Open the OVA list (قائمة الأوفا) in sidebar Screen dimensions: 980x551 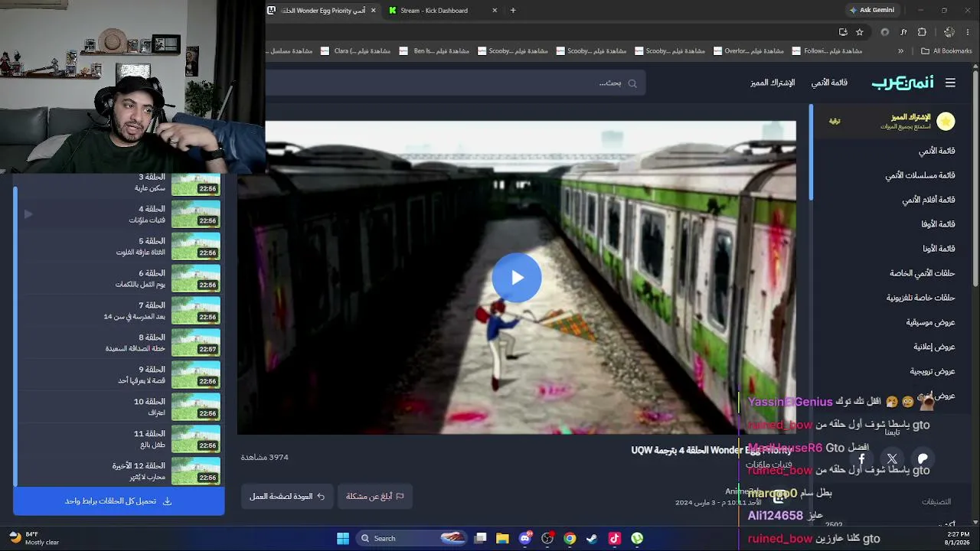(938, 224)
